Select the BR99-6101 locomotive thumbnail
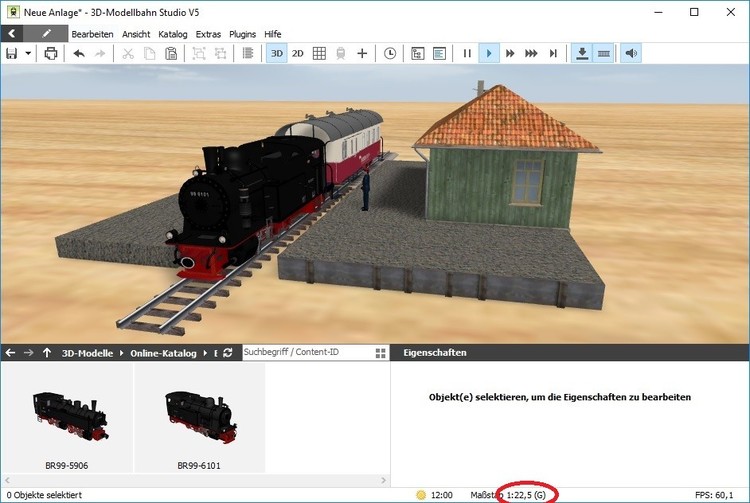This screenshot has height=503, width=750. (199, 418)
